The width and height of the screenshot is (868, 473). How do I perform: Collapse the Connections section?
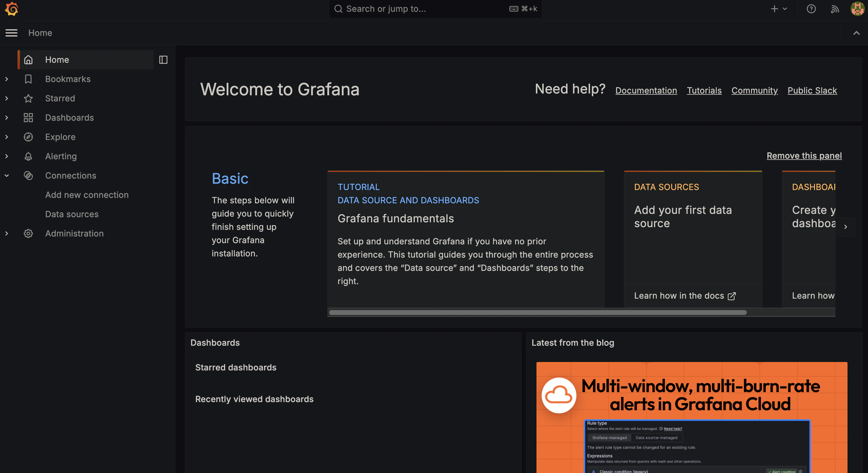(6, 176)
